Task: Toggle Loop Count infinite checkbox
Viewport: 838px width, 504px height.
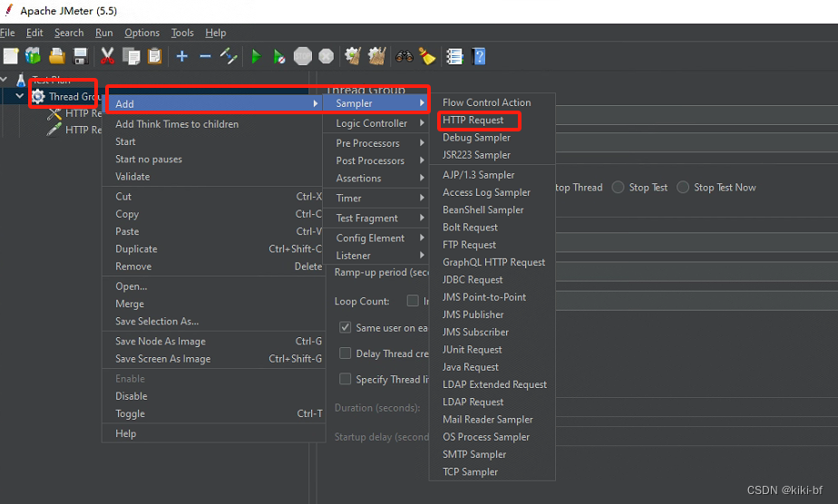Action: tap(413, 301)
